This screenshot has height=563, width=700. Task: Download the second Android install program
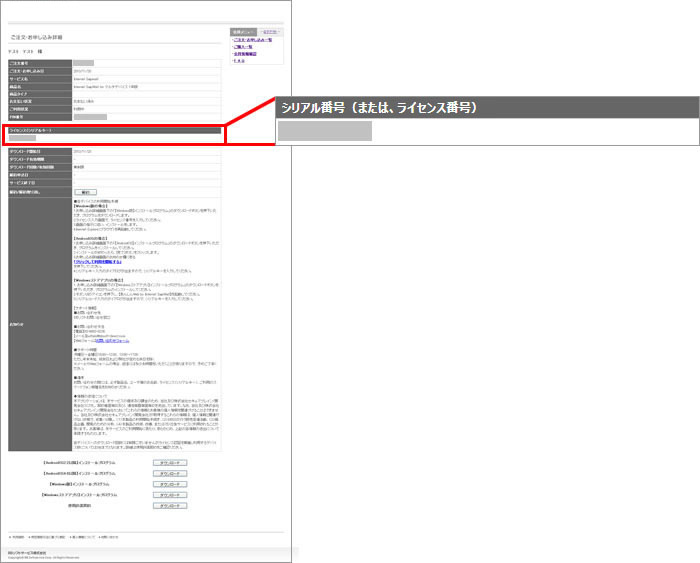pyautogui.click(x=170, y=474)
